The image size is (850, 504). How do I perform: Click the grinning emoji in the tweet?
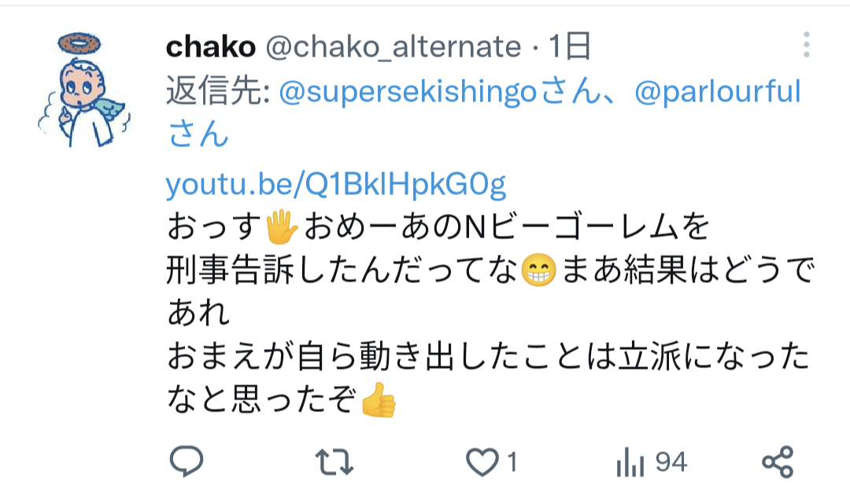pos(538,270)
